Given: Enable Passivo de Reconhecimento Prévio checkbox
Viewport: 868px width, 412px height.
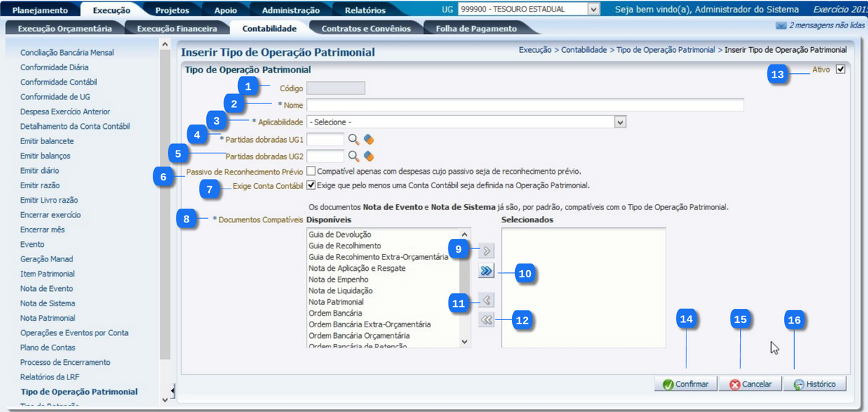Looking at the screenshot, I should [310, 171].
